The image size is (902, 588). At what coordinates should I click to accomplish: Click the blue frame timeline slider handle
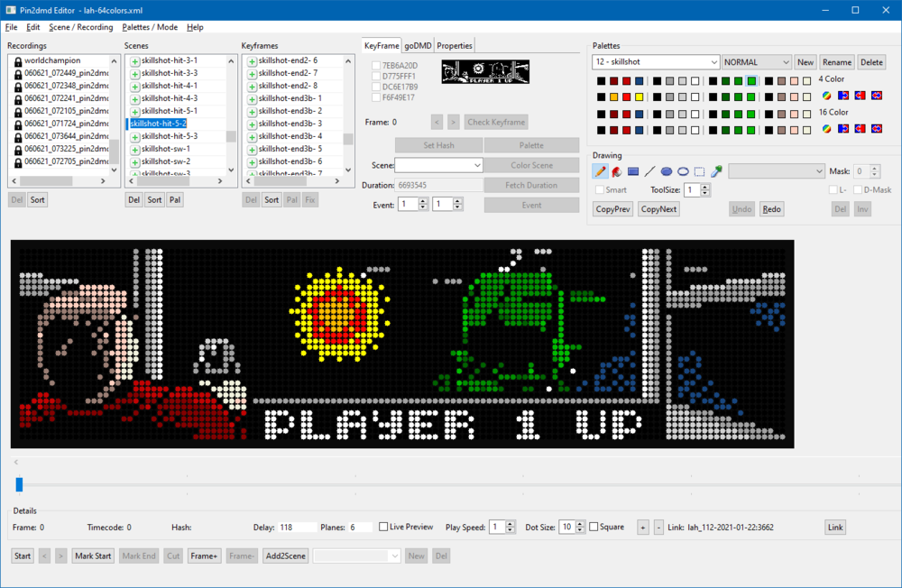[x=19, y=484]
